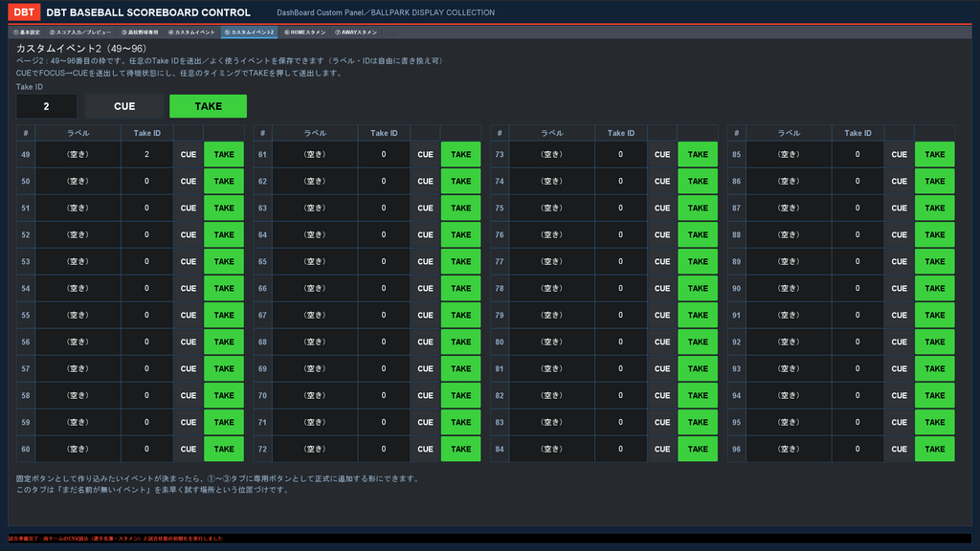Open the ⑦ AWAYスタメン tab
The width and height of the screenshot is (980, 551).
coord(356,33)
